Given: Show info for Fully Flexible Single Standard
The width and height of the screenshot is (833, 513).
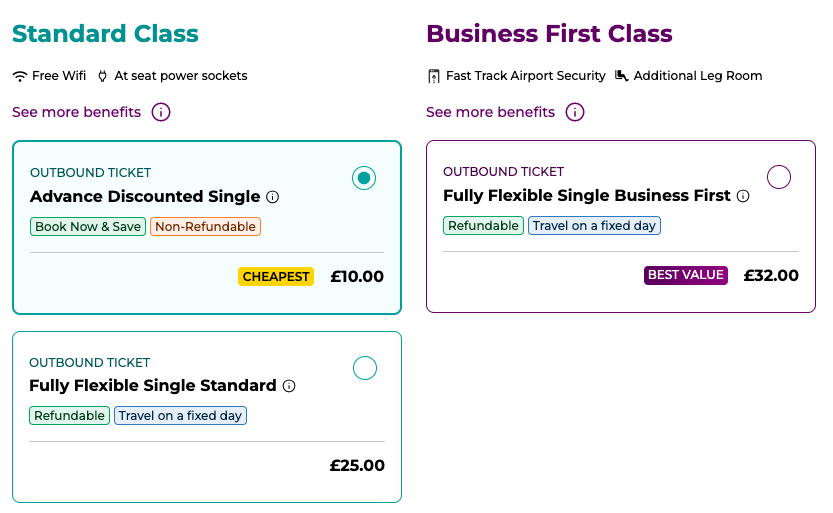Looking at the screenshot, I should [x=289, y=386].
